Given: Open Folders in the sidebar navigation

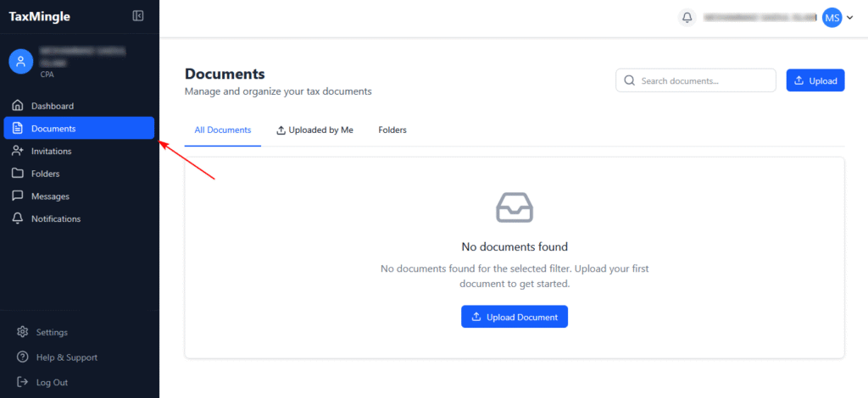Looking at the screenshot, I should coord(45,174).
